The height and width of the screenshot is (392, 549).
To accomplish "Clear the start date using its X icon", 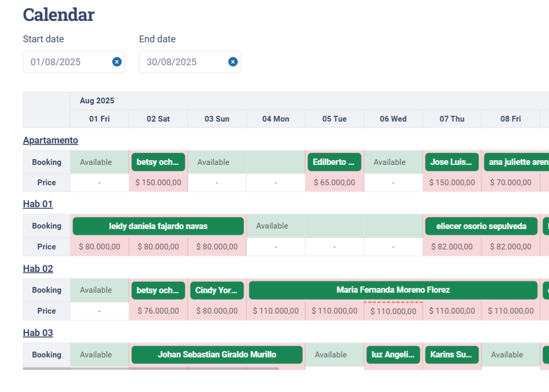I will (x=116, y=62).
